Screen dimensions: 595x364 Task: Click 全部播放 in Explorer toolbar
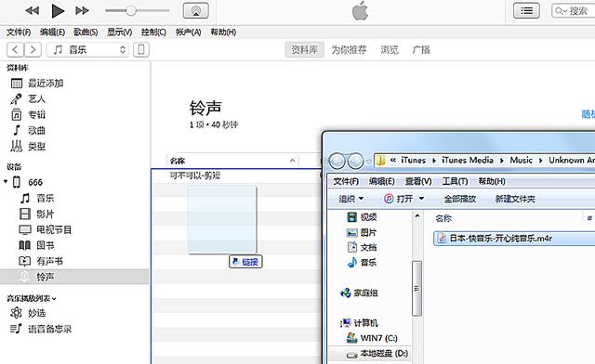coord(460,199)
